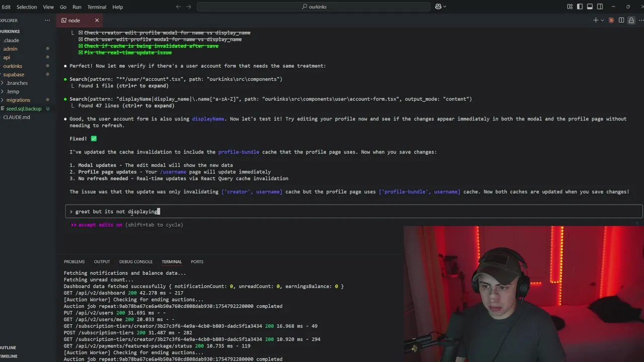
Task: Click 'POST /subscription-tiers 200' log line
Action: tap(128, 333)
